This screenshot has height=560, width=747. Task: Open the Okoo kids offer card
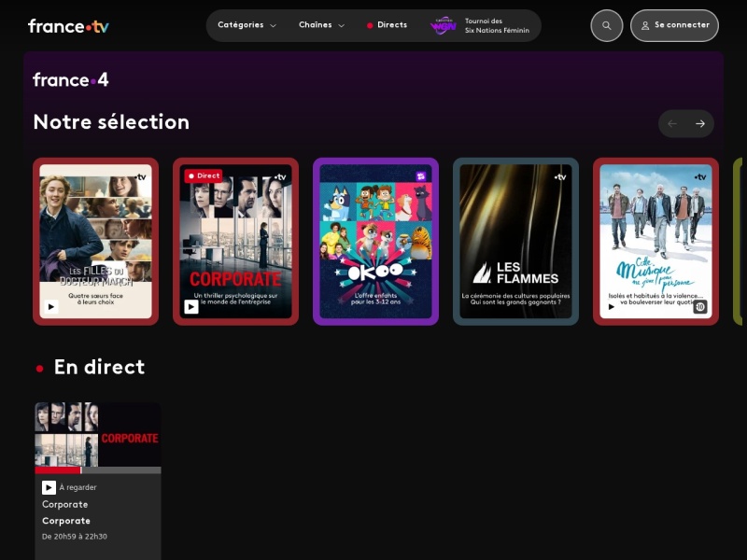[x=376, y=242]
